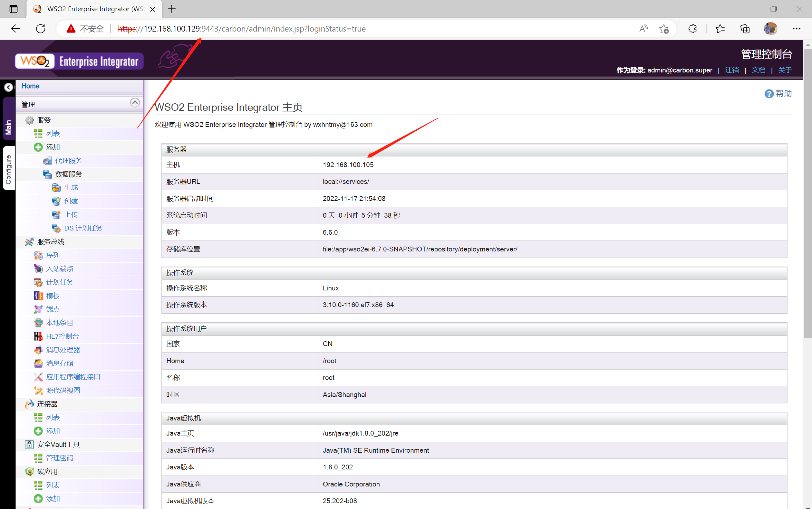Click the 入站端点 icon
The width and height of the screenshot is (812, 509).
38,269
